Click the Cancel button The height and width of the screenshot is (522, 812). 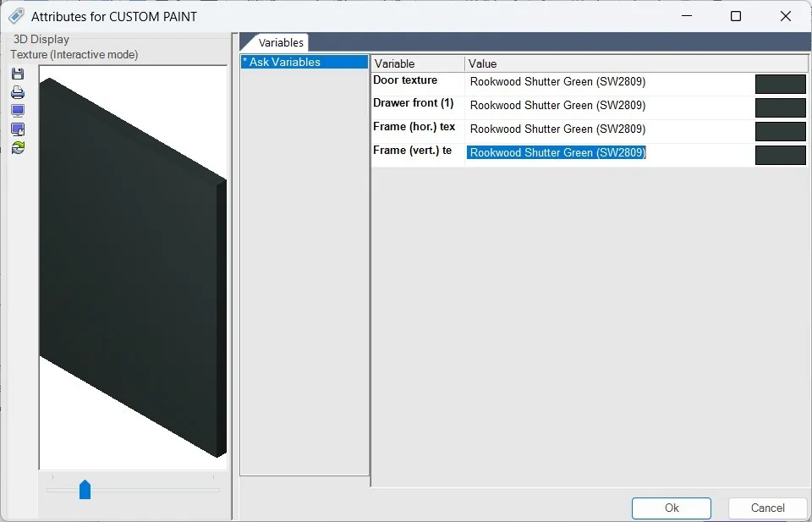pos(767,508)
